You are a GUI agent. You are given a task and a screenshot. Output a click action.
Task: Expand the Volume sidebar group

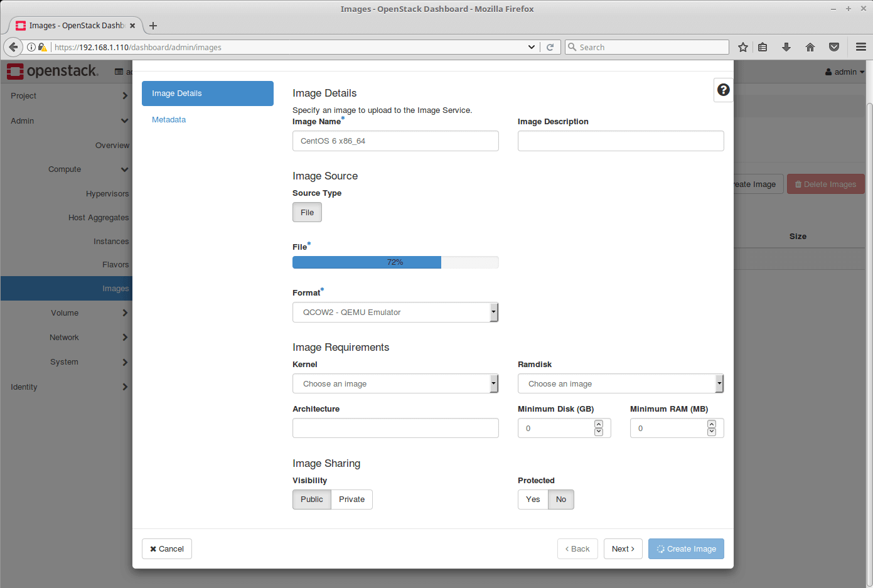[66, 313]
